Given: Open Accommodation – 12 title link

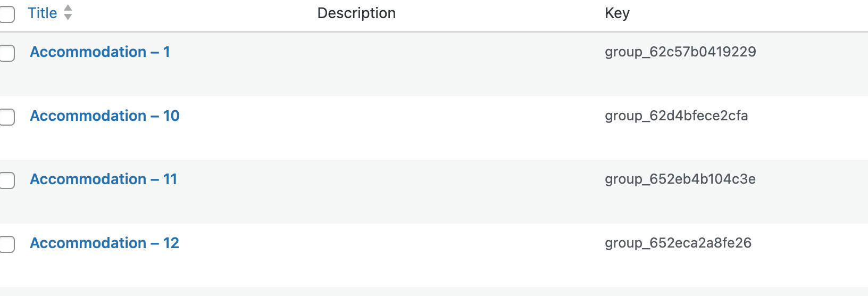Looking at the screenshot, I should coord(104,243).
